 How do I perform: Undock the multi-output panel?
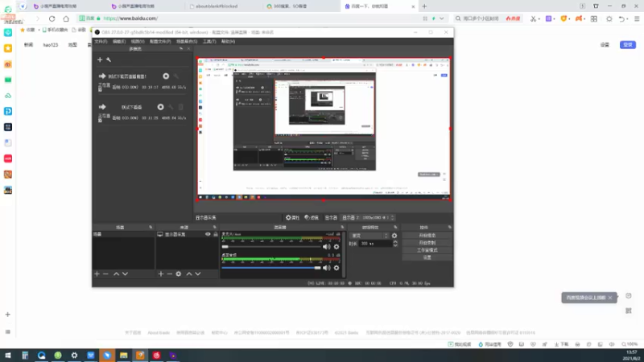click(x=181, y=49)
